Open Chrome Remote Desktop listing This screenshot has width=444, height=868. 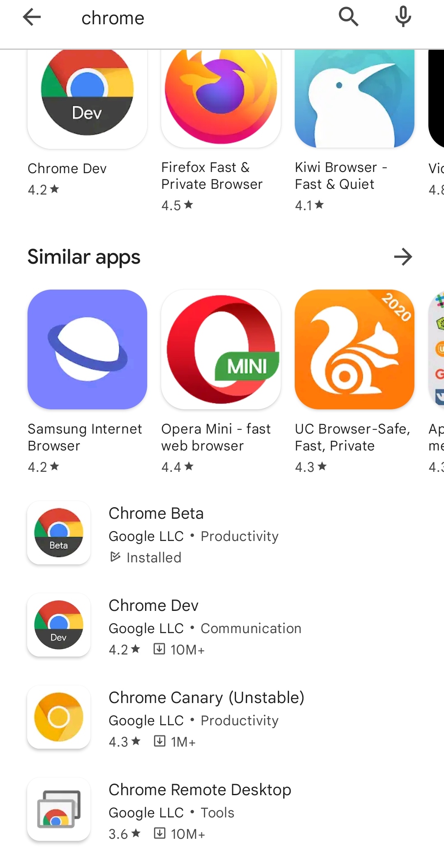tap(222, 810)
